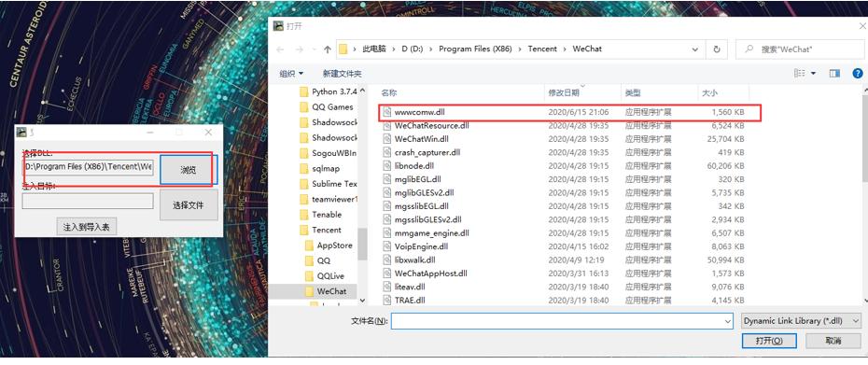Click the 选择文件 button
The height and width of the screenshot is (365, 868).
[x=189, y=205]
